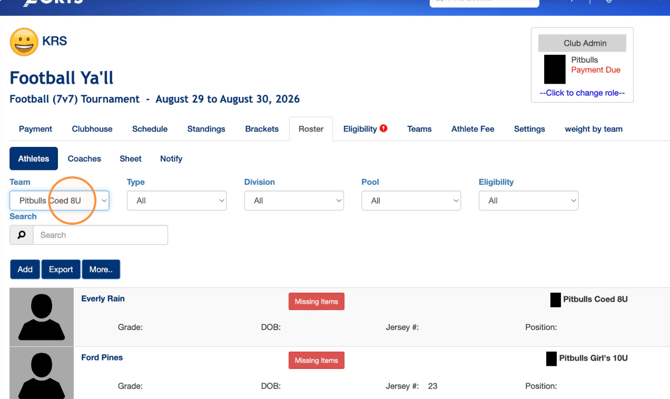
Task: Click the More.. button
Action: coord(101,269)
